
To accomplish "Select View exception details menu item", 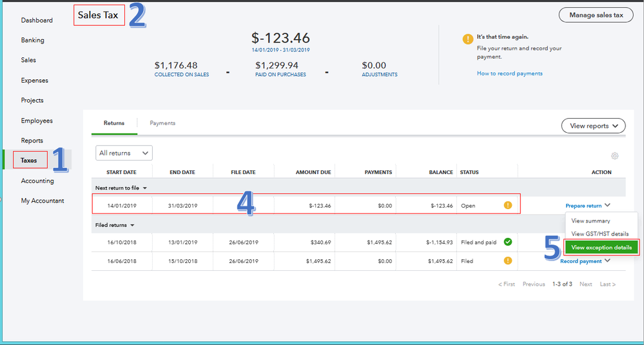I will coord(601,247).
